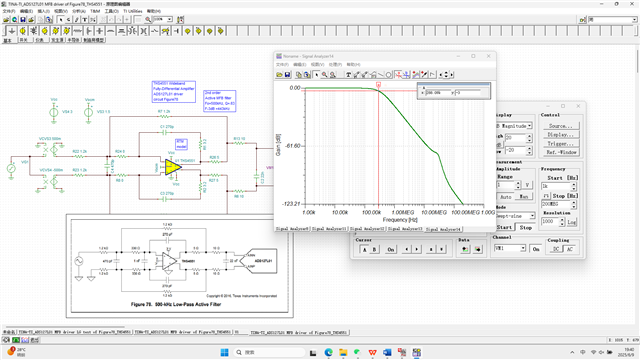Click red cursor marker at top of graph
The image size is (640, 360).
[378, 85]
